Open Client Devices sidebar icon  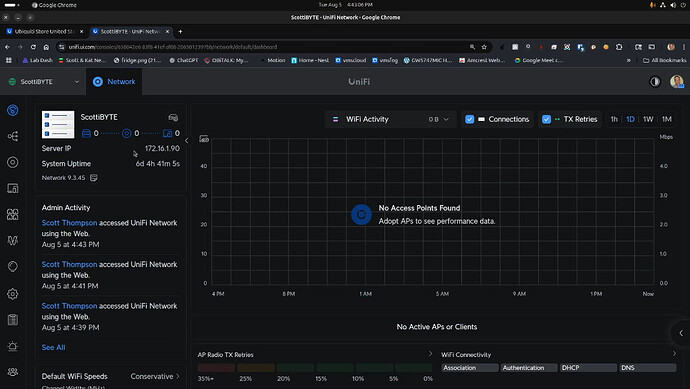click(13, 189)
